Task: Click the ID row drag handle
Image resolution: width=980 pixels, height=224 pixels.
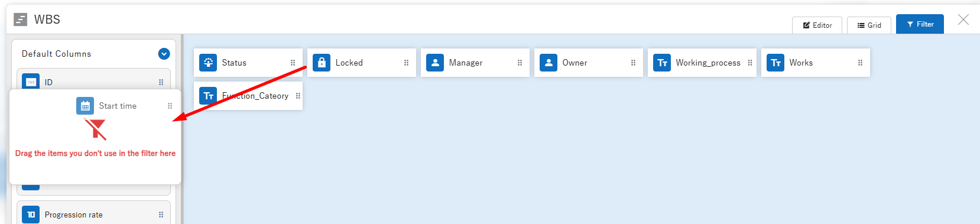Action: click(161, 82)
